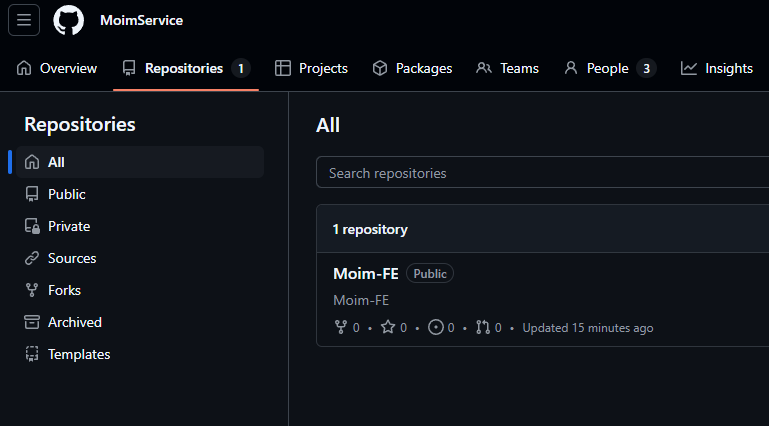This screenshot has width=769, height=426.
Task: Click the home icon beside All filter
Action: pyautogui.click(x=32, y=162)
